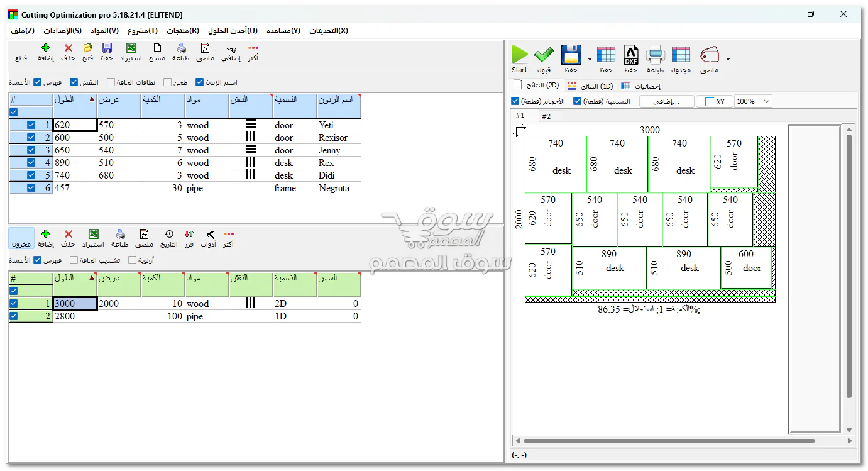Open the save dropdown arrow in results toolbar

tap(590, 58)
